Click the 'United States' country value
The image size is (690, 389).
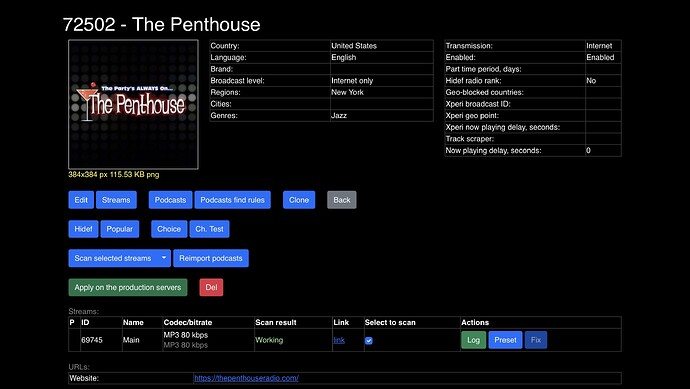click(x=354, y=46)
